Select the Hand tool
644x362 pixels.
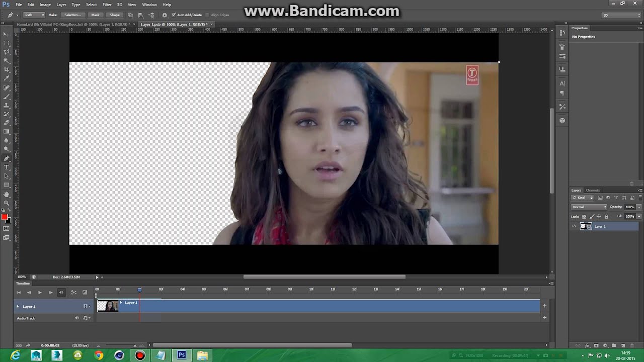(x=7, y=194)
